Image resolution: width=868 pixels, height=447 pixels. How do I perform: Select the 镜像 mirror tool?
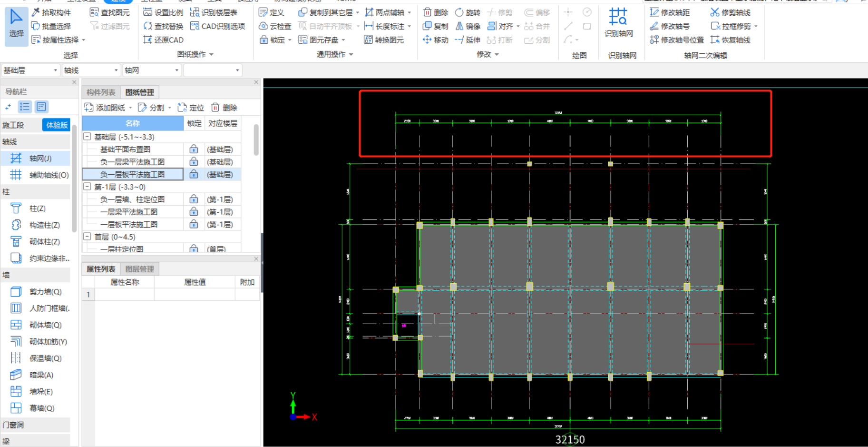click(x=468, y=26)
